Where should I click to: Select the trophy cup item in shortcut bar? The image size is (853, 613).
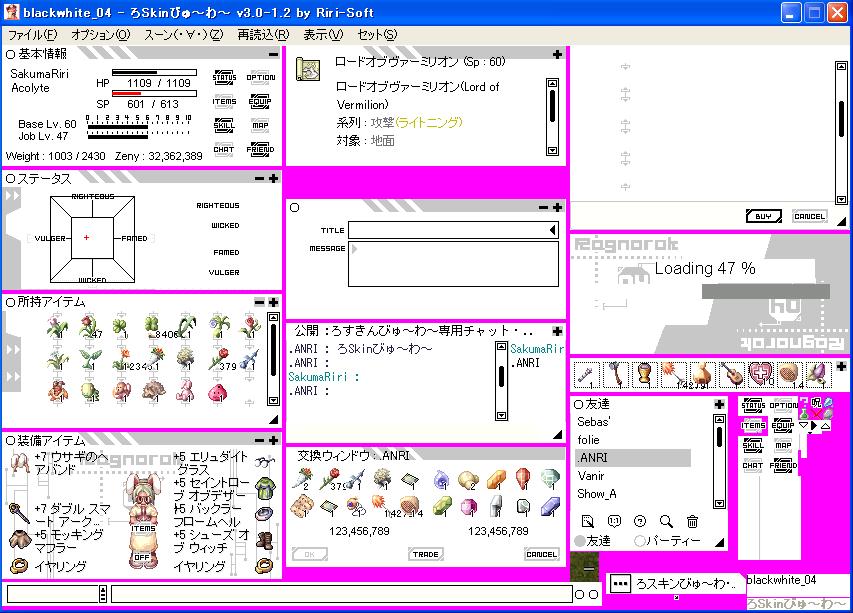click(x=644, y=374)
